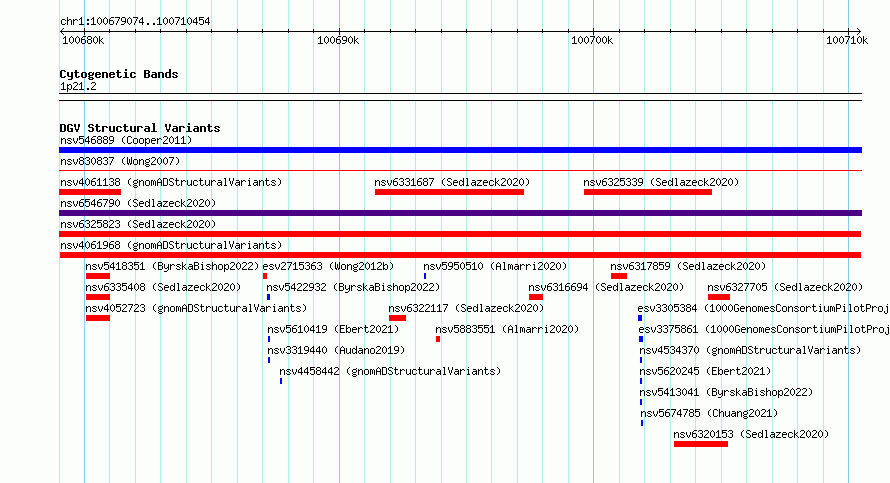
Task: Click the 100680k ruler tick label
Action: pos(83,40)
